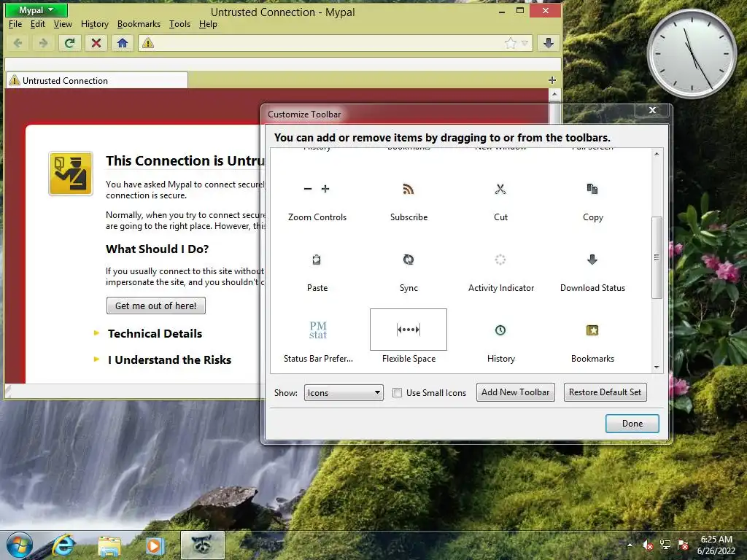Click Add New Toolbar button
This screenshot has width=747, height=560.
tap(516, 392)
